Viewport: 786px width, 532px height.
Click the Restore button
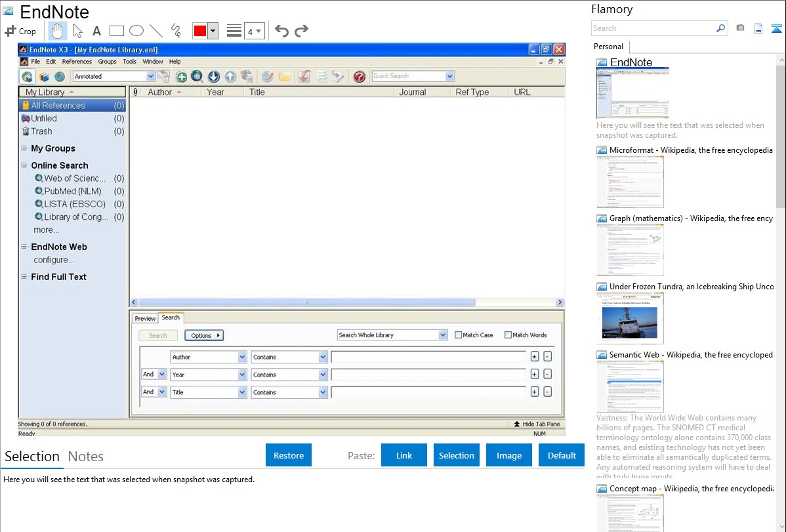(x=289, y=455)
